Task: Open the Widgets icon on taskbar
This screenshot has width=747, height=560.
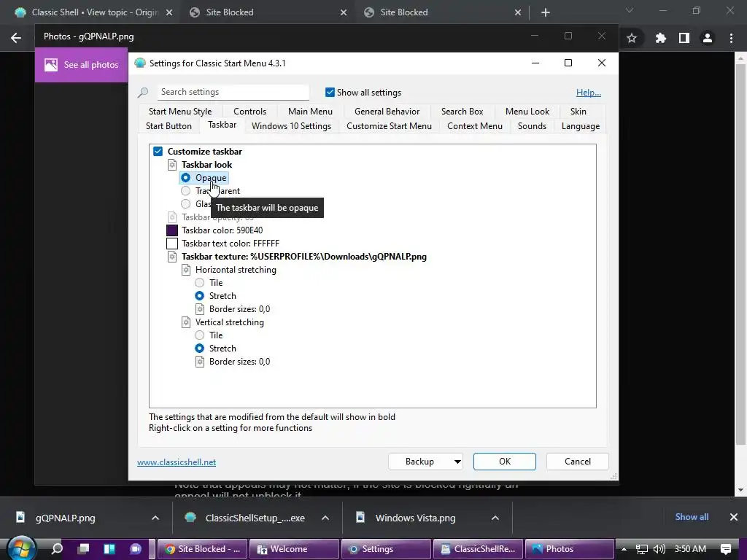Action: pyautogui.click(x=109, y=548)
